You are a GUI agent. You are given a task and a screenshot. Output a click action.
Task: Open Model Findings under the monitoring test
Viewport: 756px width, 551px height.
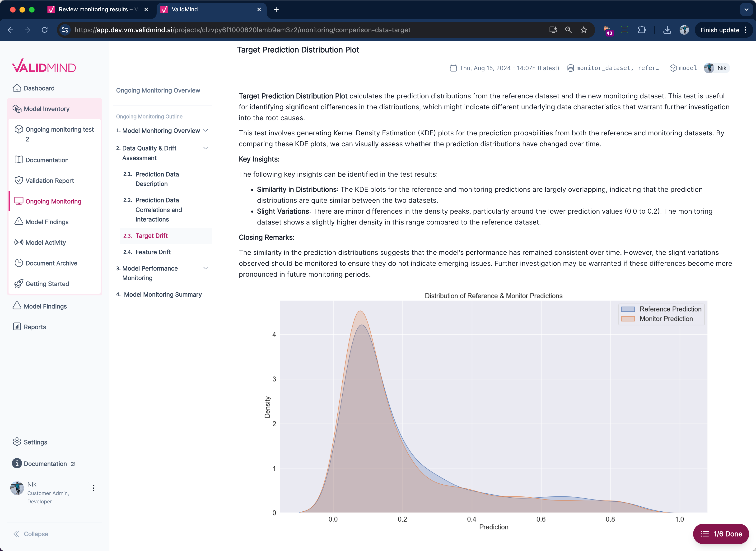pos(47,222)
